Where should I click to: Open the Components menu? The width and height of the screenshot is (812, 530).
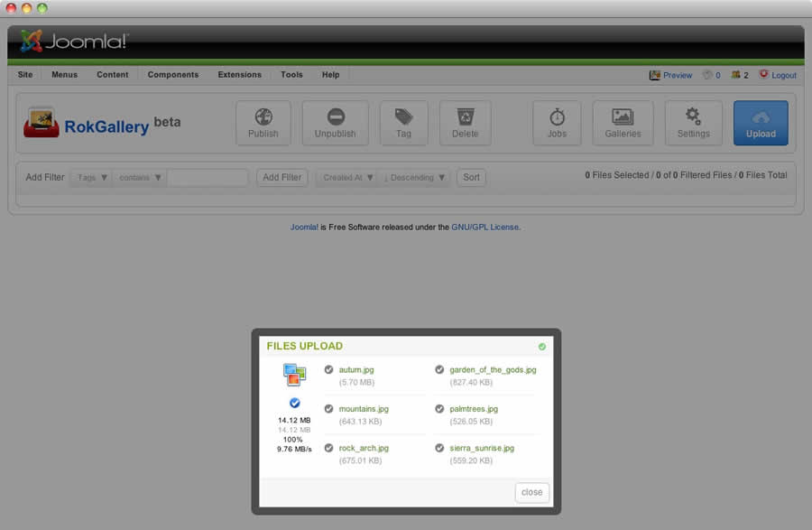(173, 75)
